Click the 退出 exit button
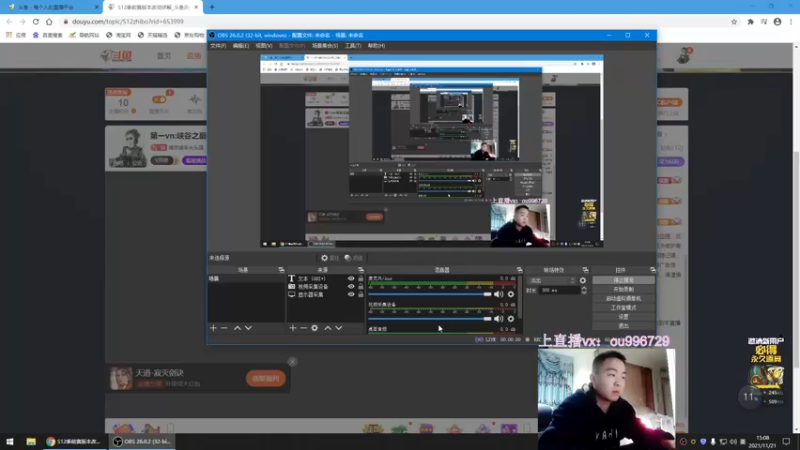800x450 pixels. 623,326
